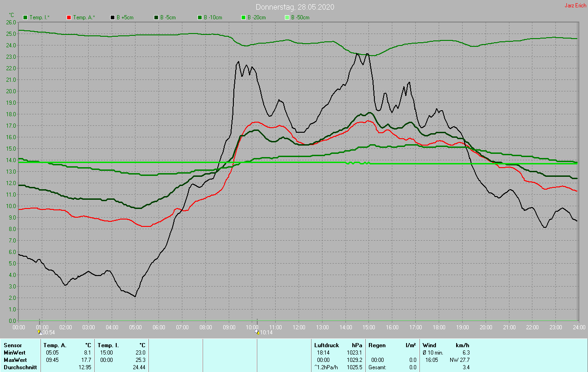Image resolution: width=588 pixels, height=372 pixels.
Task: Click the red Temp. A.* legend swatch
Action: coord(69,17)
